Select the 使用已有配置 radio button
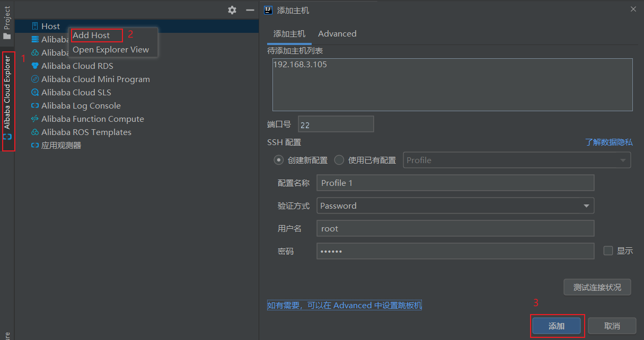The height and width of the screenshot is (340, 644). [339, 160]
